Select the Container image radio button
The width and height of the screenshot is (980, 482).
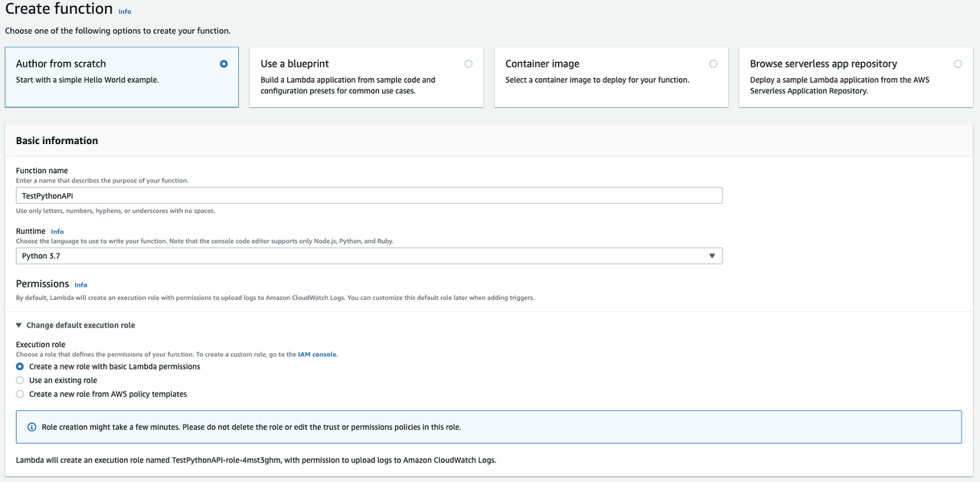pyautogui.click(x=714, y=64)
